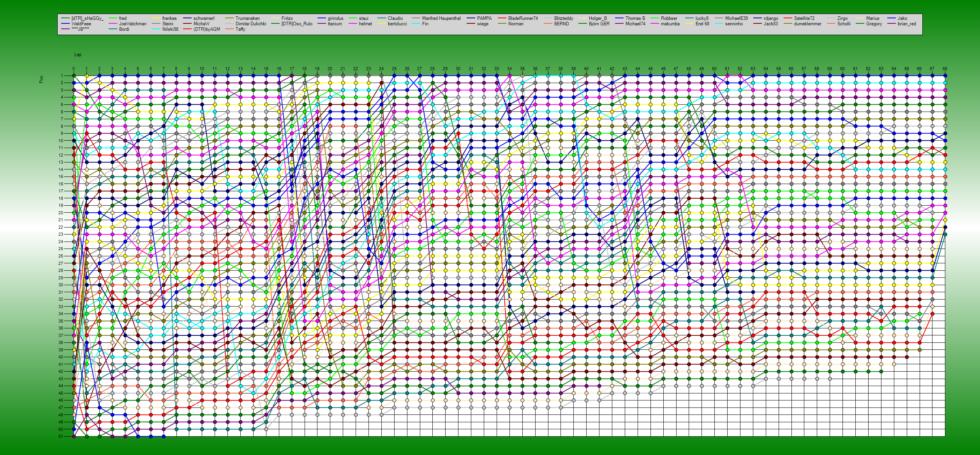
Task: Select the schwamerl legend label
Action: (204, 18)
